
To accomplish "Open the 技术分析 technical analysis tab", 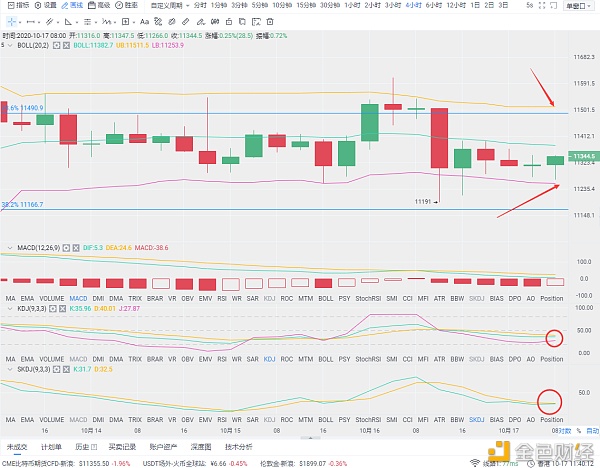I will pyautogui.click(x=238, y=447).
